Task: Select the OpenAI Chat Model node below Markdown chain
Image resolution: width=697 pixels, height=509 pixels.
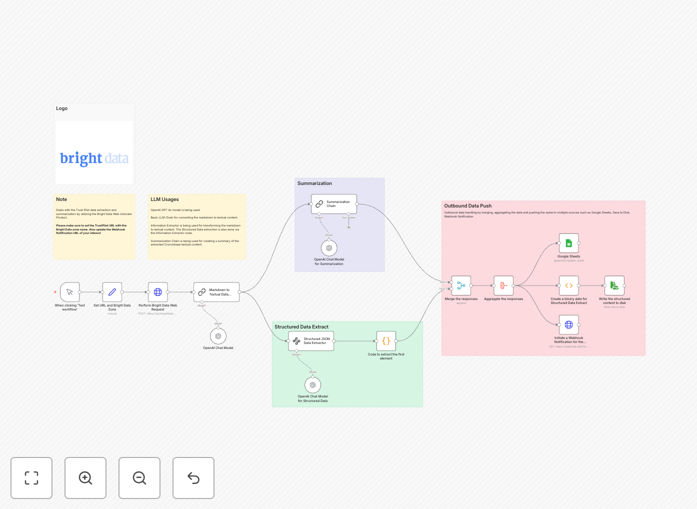Action: tap(218, 336)
